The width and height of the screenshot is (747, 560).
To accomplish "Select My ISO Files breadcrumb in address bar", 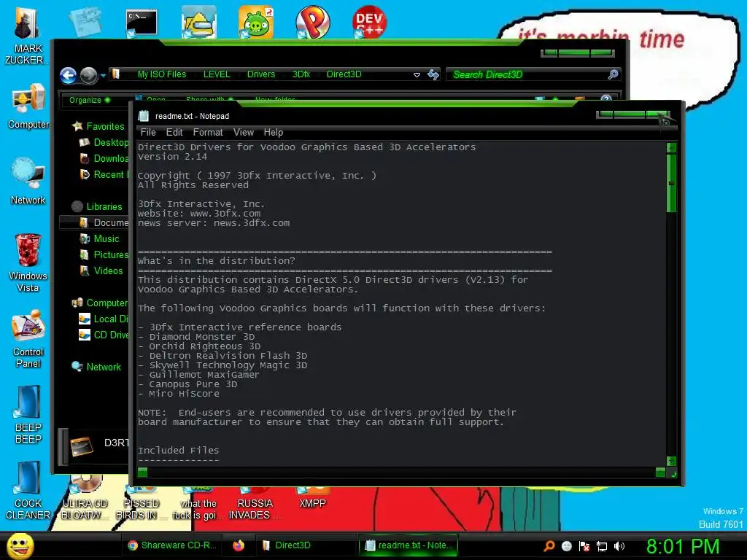I will pos(162,74).
